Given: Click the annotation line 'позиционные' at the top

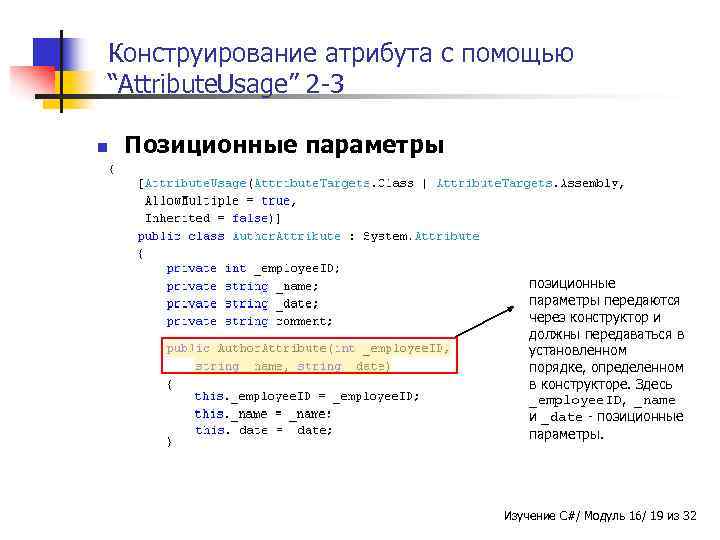Looking at the screenshot, I should pyautogui.click(x=572, y=283).
